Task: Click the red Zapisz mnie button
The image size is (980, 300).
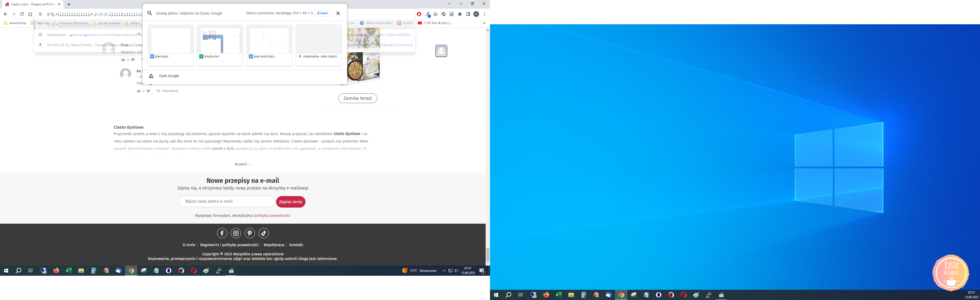Action: (x=291, y=202)
